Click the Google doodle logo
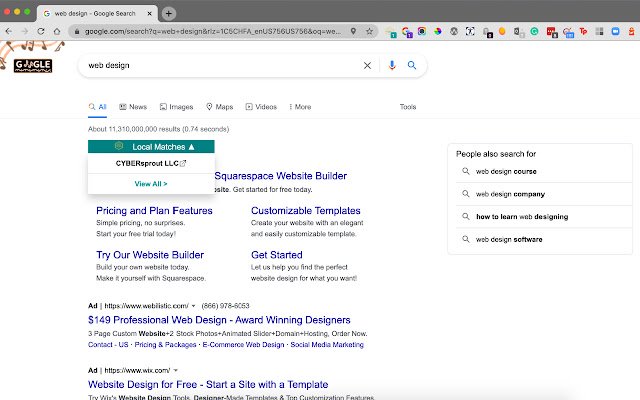Viewport: 640px width, 400px height. tap(32, 65)
